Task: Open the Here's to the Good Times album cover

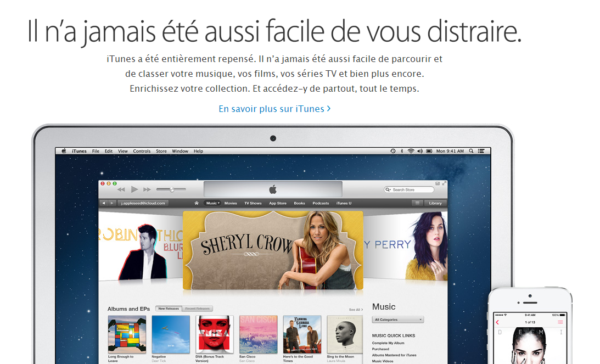Action: (x=302, y=334)
